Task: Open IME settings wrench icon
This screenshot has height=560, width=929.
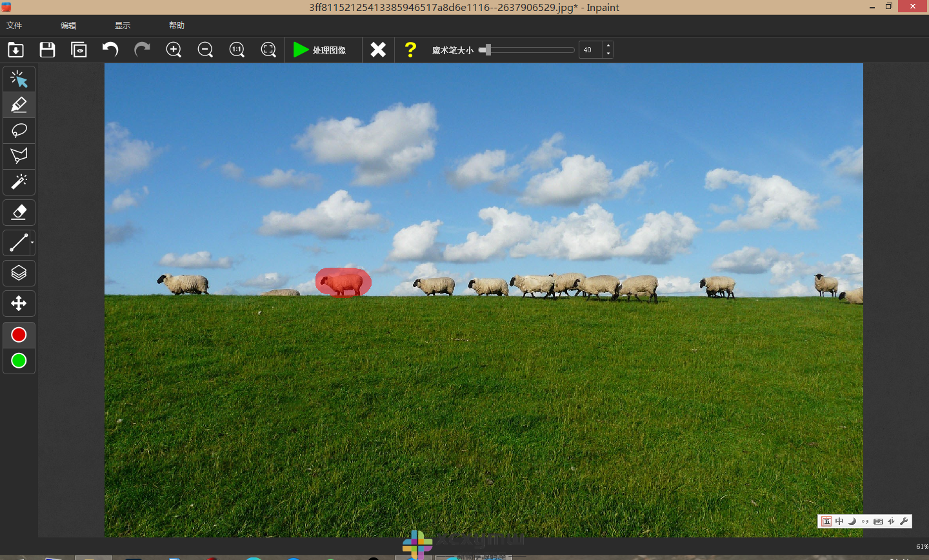Action: [x=904, y=521]
